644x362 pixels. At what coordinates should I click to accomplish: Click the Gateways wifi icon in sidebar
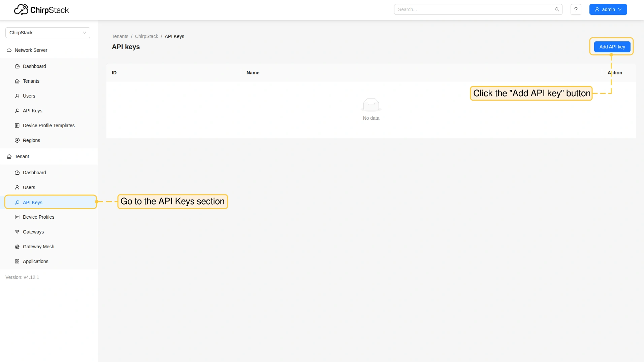click(x=17, y=232)
